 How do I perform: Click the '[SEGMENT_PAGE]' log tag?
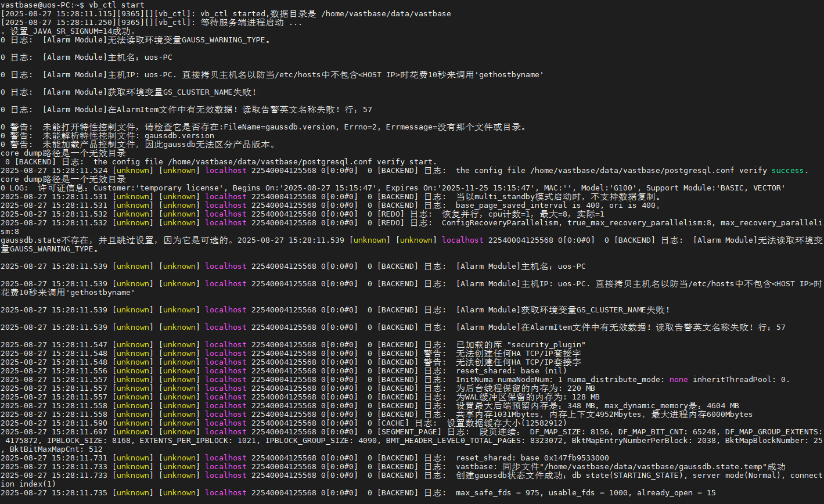coord(409,431)
